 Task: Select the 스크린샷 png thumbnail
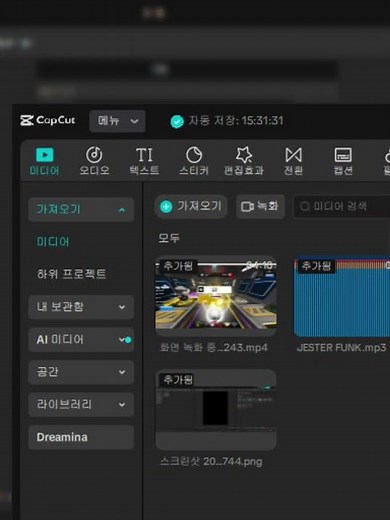[216, 410]
